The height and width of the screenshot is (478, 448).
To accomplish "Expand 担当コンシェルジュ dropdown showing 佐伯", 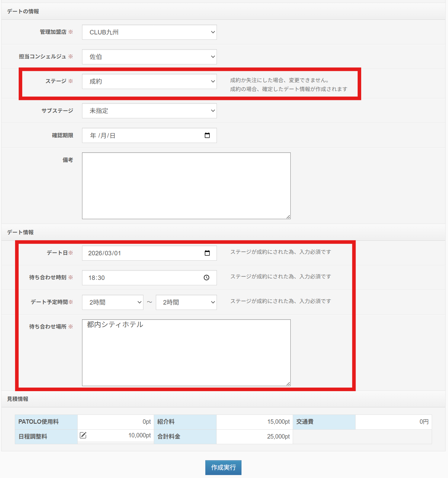I will pyautogui.click(x=149, y=57).
